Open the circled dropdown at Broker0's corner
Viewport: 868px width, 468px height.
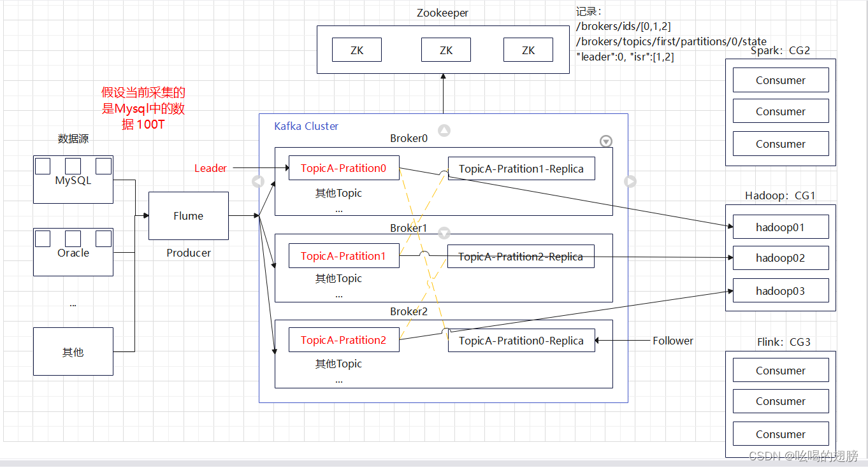[606, 141]
